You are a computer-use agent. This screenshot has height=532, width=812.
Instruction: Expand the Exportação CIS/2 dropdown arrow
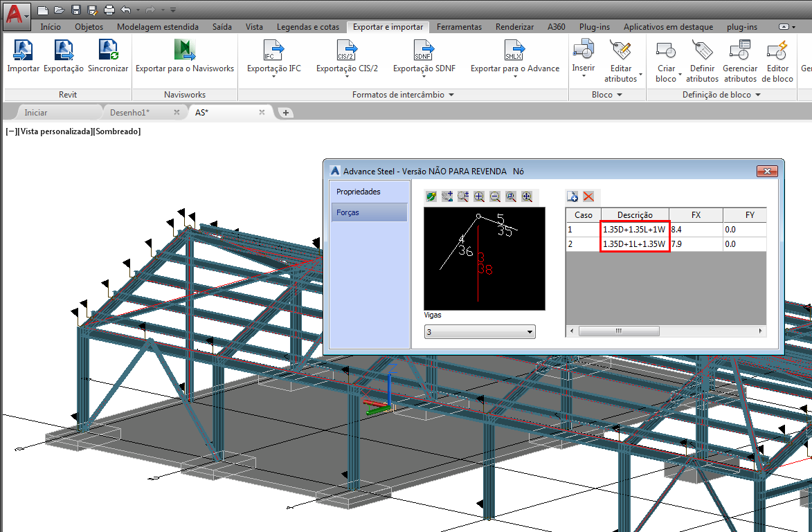347,77
